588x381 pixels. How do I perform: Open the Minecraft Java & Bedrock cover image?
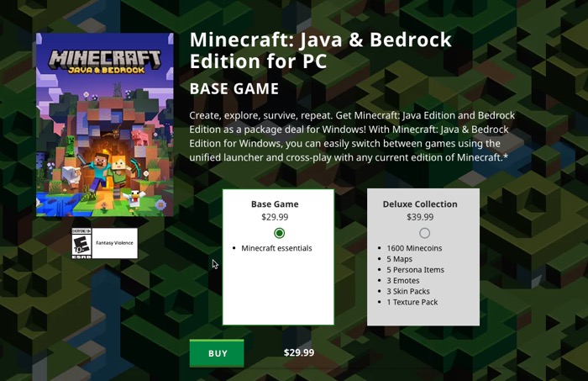coord(105,124)
